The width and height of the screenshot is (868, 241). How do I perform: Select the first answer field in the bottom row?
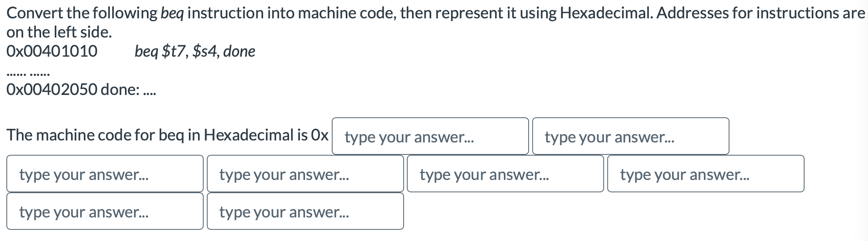coord(105,211)
